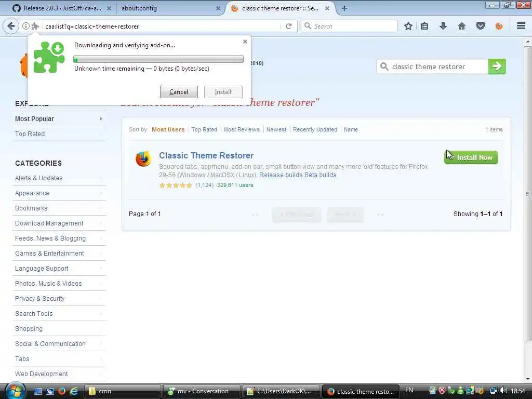Screen dimensions: 532x399
Task: Reload the page with the refresh icon
Action: [x=289, y=26]
